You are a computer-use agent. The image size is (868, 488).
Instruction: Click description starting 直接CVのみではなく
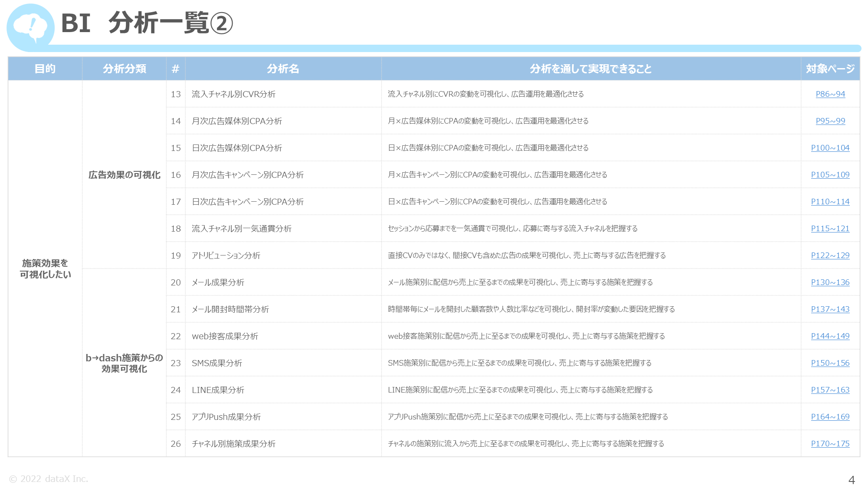527,255
